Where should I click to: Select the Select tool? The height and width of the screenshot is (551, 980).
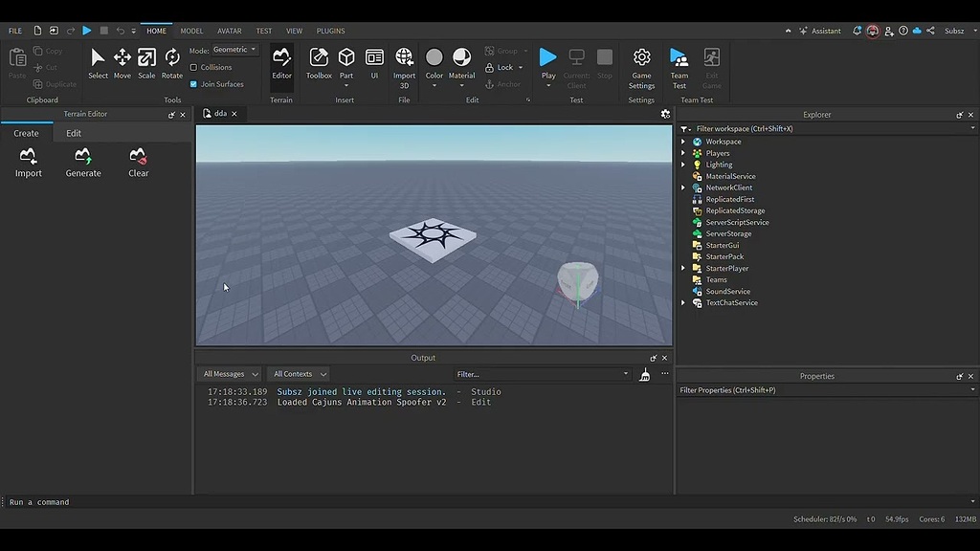pos(98,64)
